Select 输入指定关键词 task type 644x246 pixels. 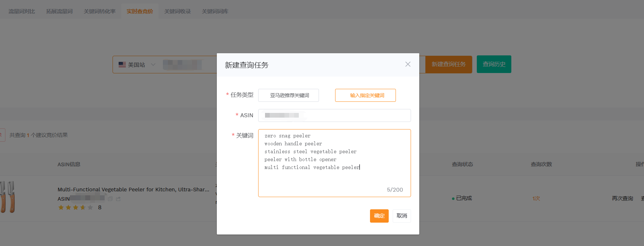click(365, 95)
